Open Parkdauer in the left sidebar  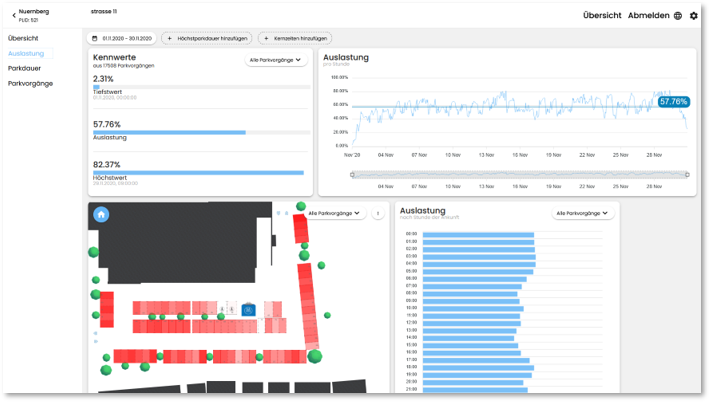click(24, 68)
